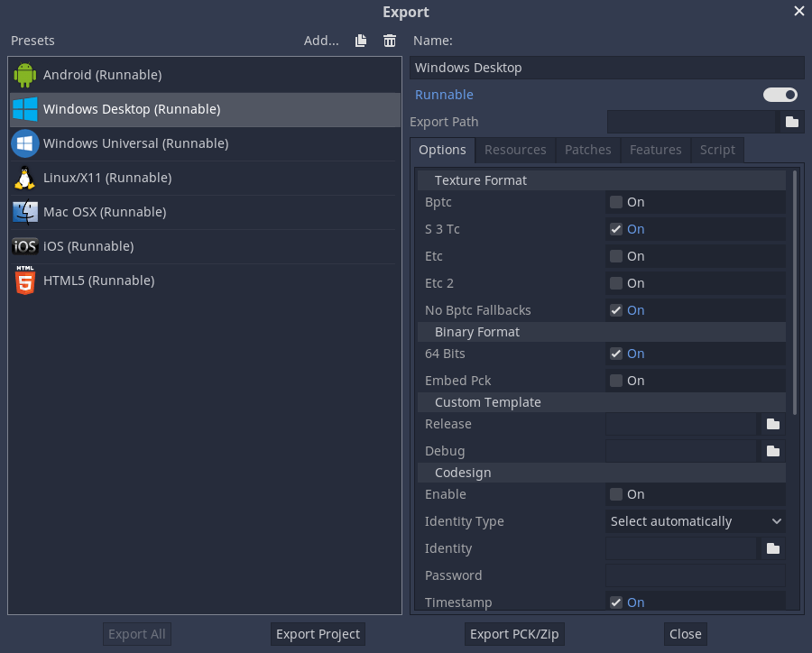812x653 pixels.
Task: Open the Features tab
Action: (655, 150)
